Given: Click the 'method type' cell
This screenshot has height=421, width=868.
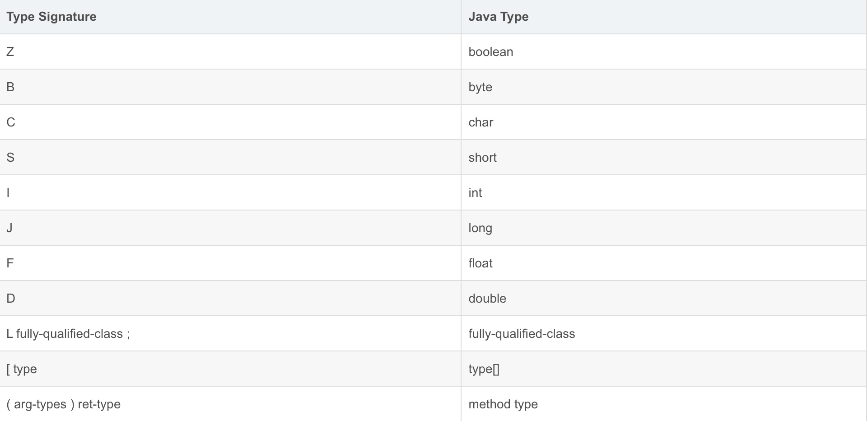Looking at the screenshot, I should 664,404.
